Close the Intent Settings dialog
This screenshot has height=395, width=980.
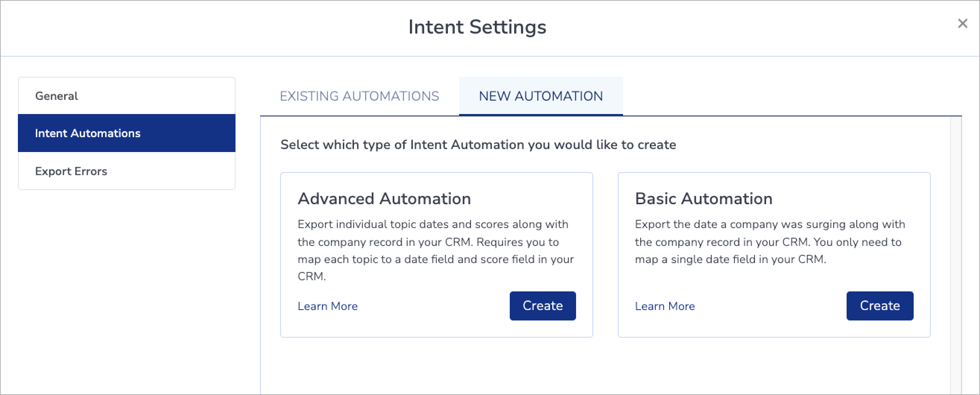click(962, 23)
